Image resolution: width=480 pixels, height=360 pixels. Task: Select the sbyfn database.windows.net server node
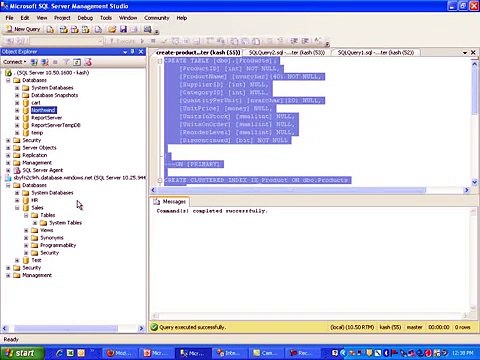79,178
